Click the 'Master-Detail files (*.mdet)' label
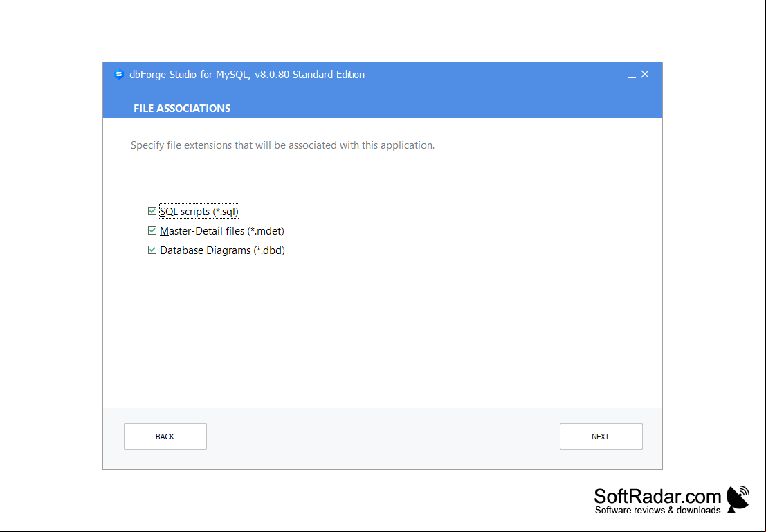The height and width of the screenshot is (532, 766). (x=222, y=231)
